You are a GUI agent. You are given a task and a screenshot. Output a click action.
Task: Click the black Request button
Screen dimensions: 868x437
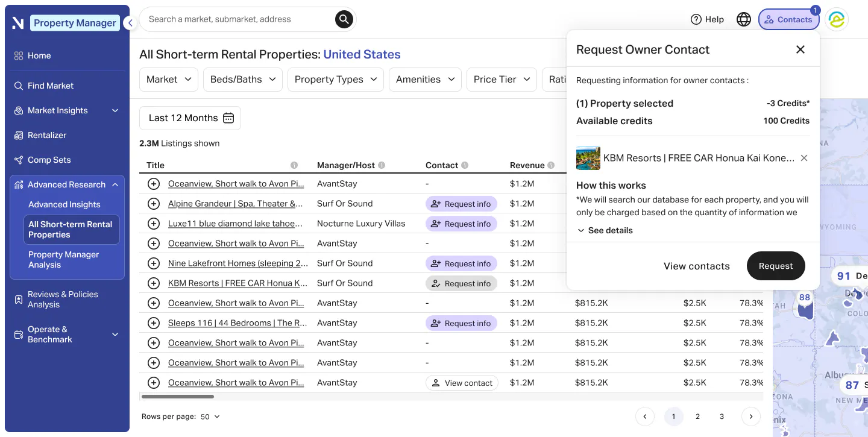(x=776, y=266)
